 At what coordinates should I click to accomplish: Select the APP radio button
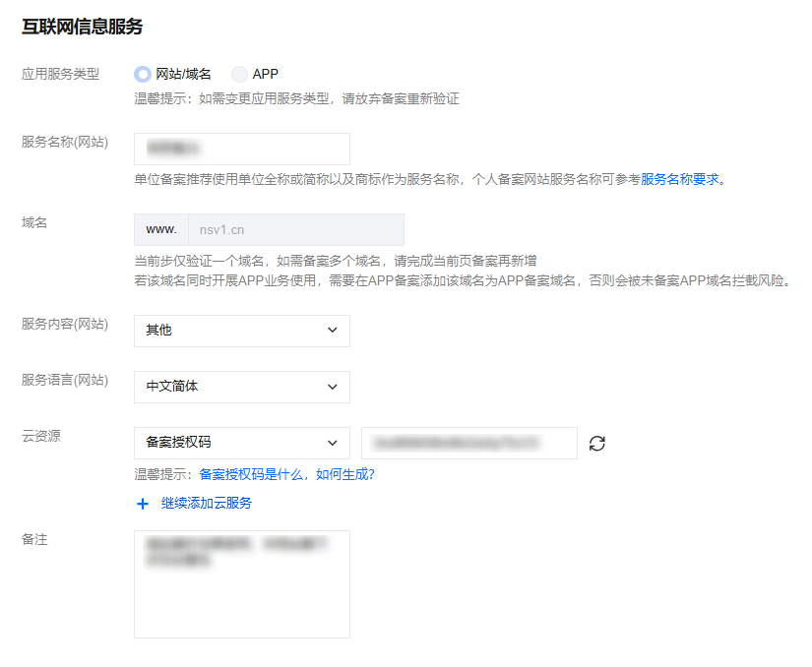tap(239, 74)
